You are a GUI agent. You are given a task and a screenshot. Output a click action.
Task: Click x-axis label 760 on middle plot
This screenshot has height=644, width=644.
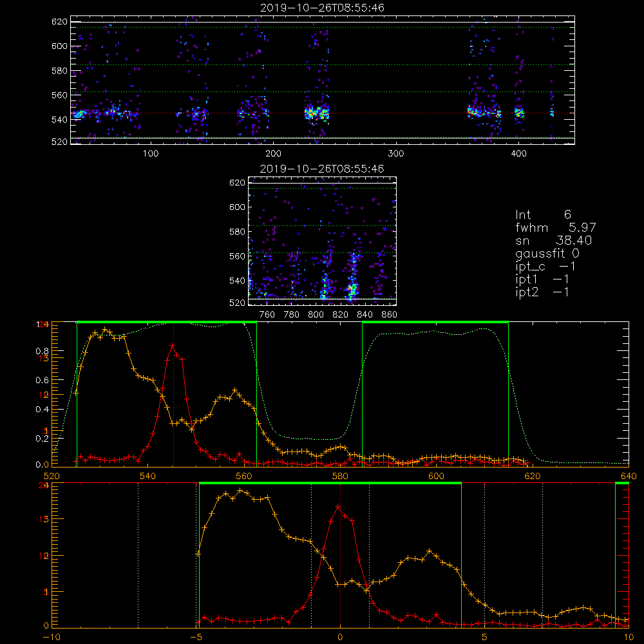tap(267, 315)
